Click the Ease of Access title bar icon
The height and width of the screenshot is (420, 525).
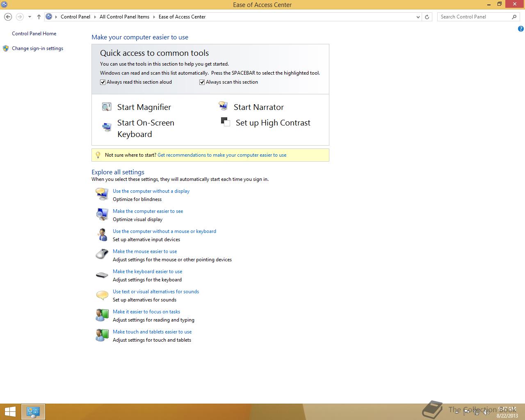click(4, 5)
